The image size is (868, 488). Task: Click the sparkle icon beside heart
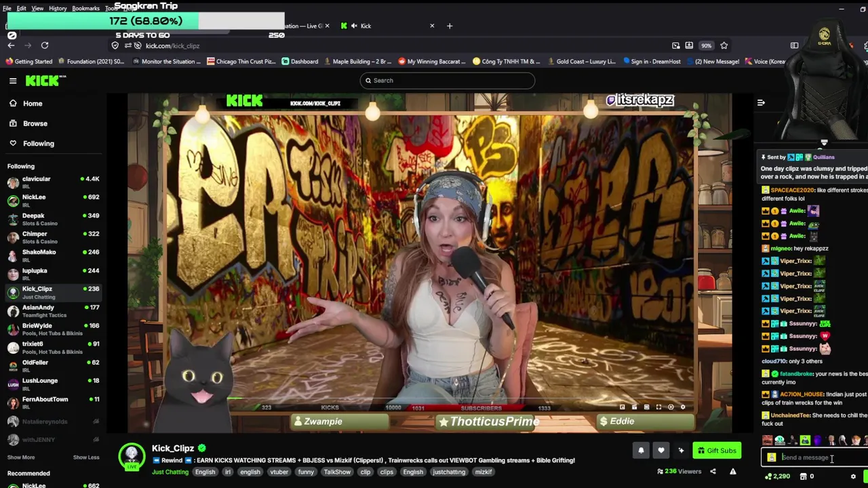(681, 451)
